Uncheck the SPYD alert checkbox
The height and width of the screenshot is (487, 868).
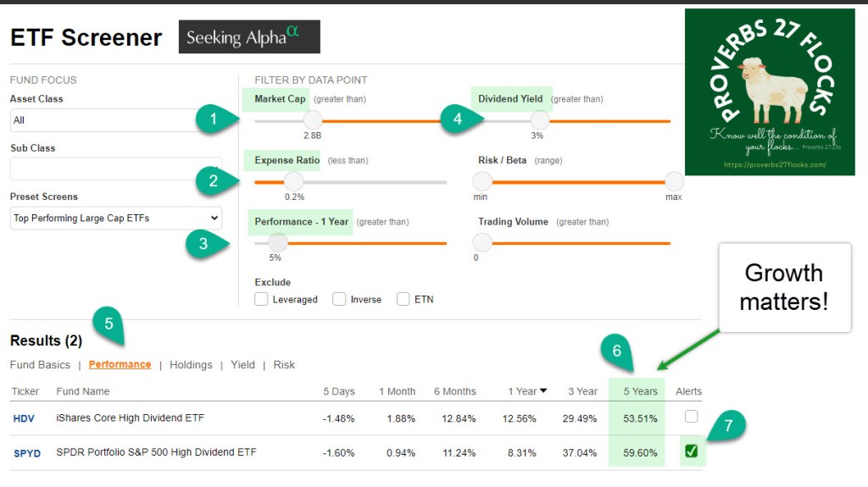click(692, 451)
